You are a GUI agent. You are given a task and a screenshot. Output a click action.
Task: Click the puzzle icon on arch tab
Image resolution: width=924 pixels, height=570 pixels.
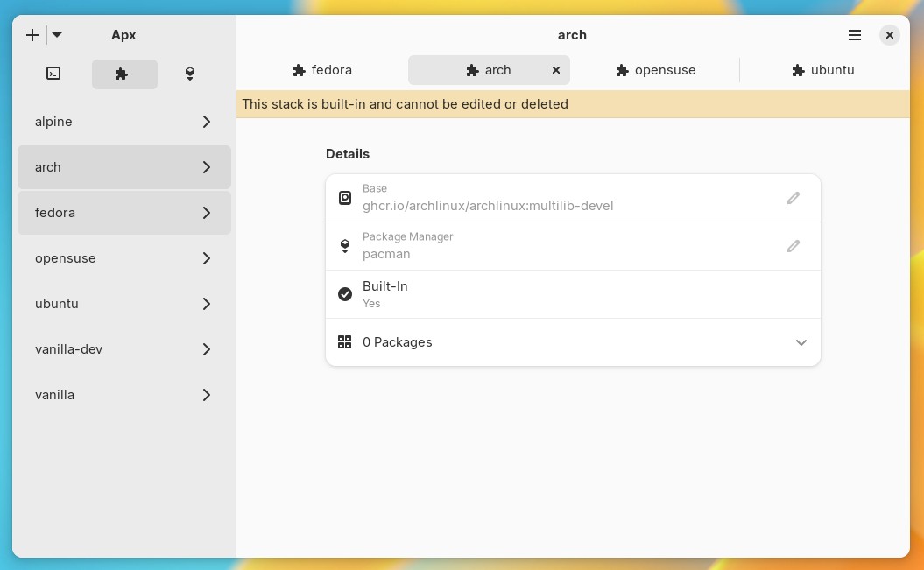[x=473, y=71]
